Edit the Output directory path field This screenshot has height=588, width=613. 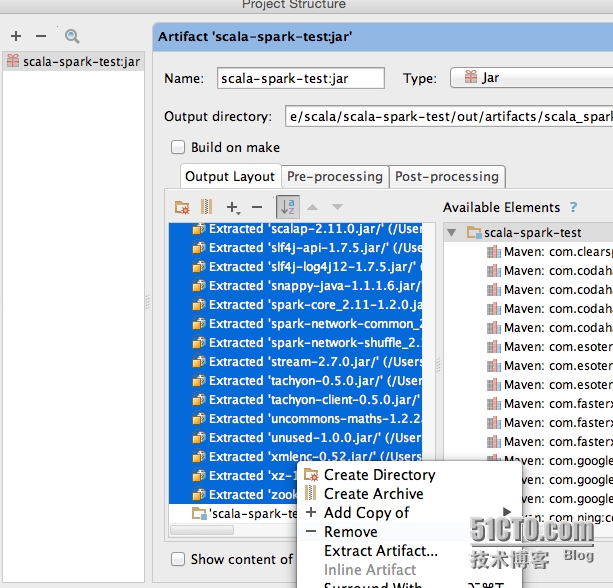click(449, 116)
